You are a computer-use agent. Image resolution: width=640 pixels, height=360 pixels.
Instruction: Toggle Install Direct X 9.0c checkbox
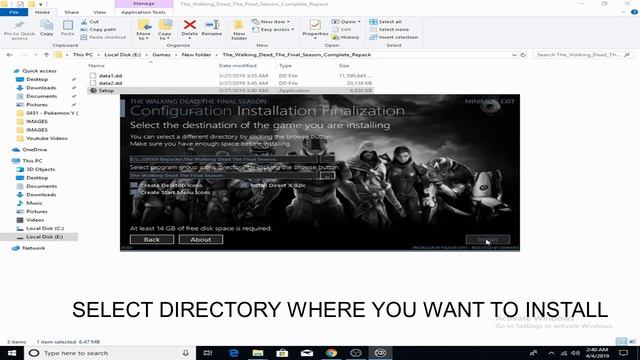pyautogui.click(x=244, y=185)
